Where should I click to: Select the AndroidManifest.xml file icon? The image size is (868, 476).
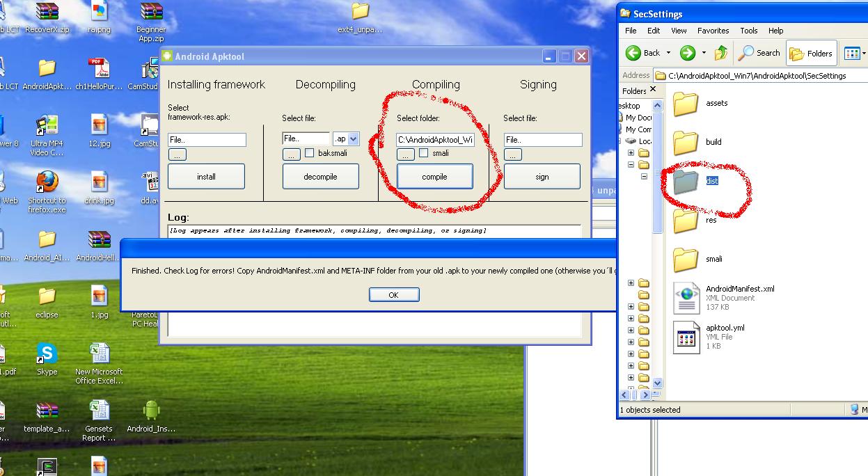pos(686,298)
